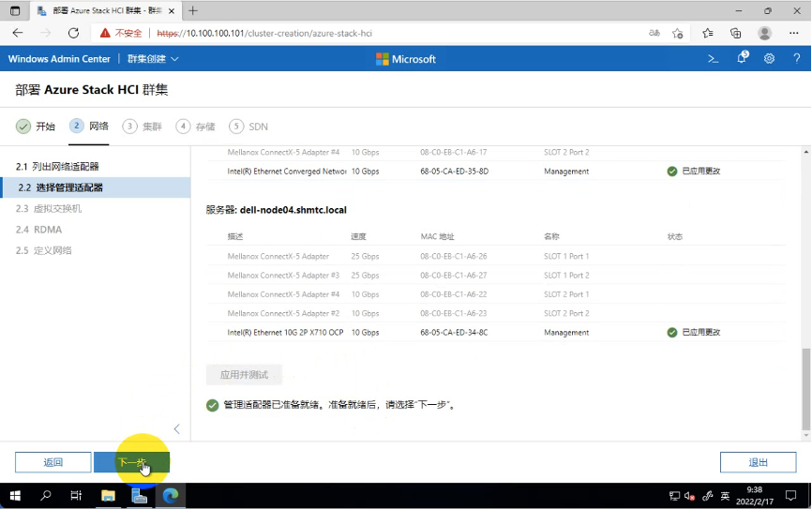Open the network tray icon
Image resolution: width=812 pixels, height=509 pixels.
(674, 496)
